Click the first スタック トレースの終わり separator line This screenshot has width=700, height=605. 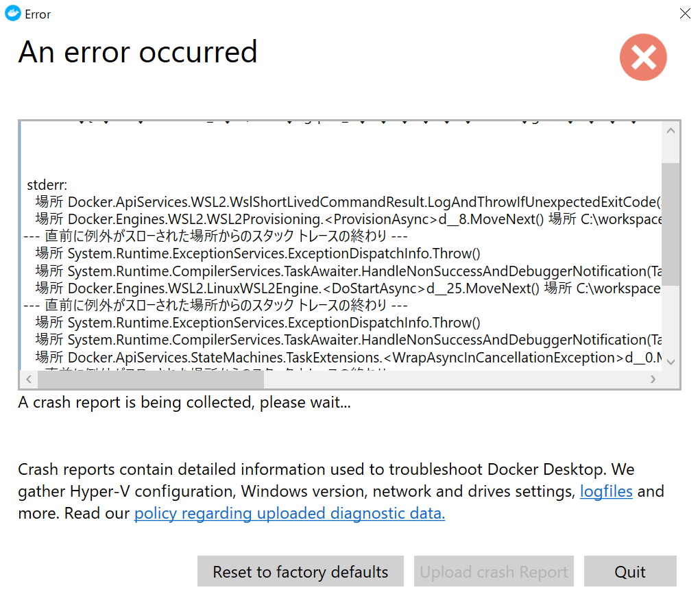(215, 236)
